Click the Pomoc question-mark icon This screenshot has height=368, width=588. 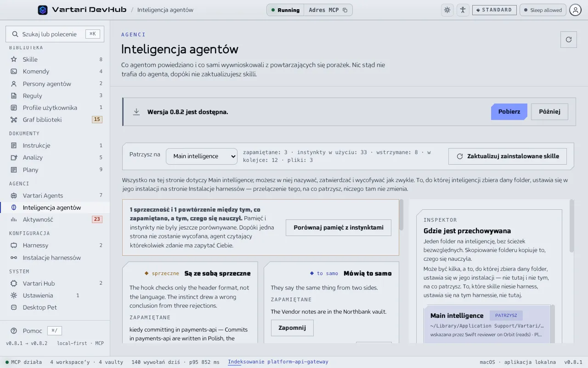tap(14, 331)
